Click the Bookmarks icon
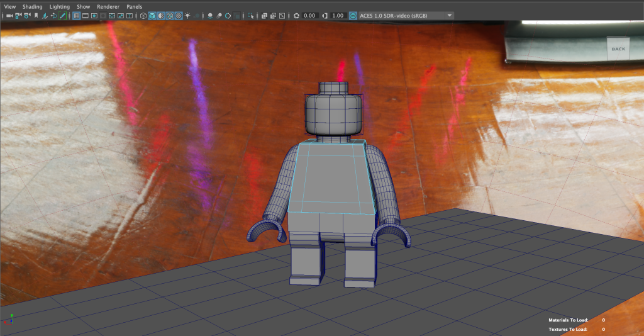The width and height of the screenshot is (644, 336). point(36,16)
